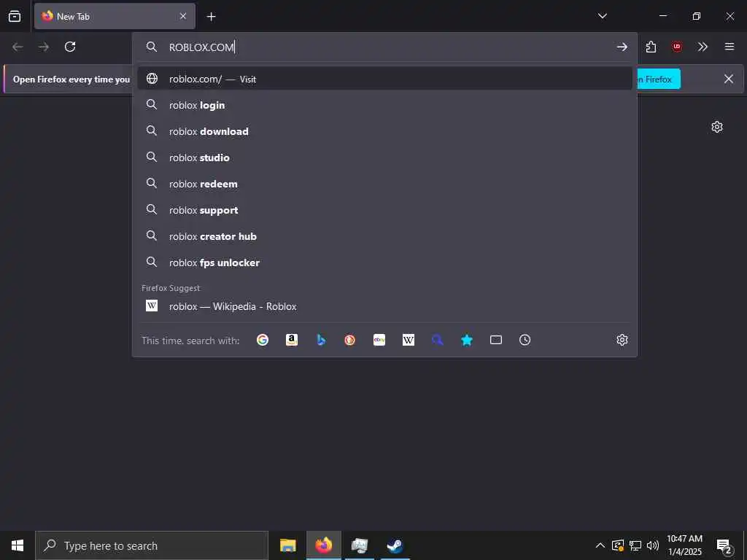Open the Firefox View icon
The image size is (747, 560).
coord(15,16)
